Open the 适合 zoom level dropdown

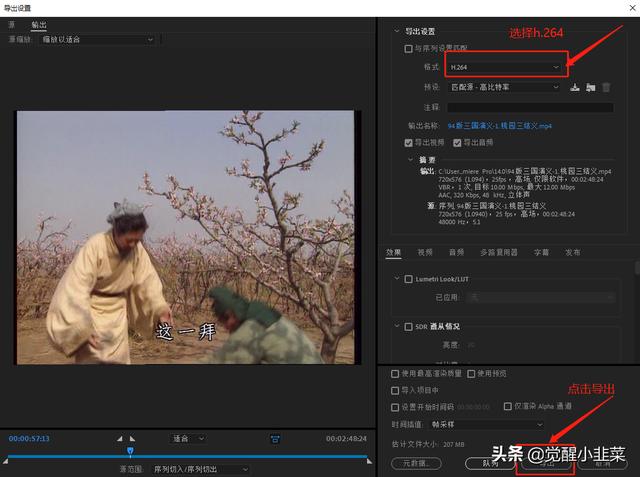click(x=188, y=439)
